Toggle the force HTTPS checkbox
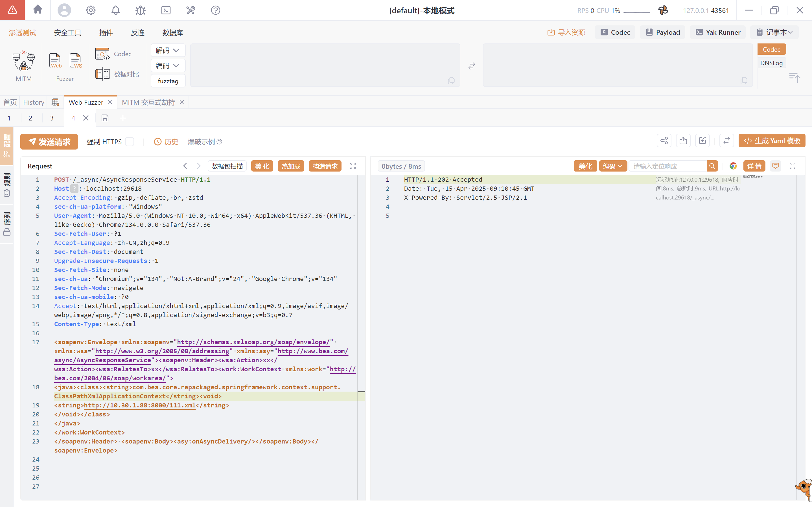The width and height of the screenshot is (812, 507). click(x=130, y=142)
